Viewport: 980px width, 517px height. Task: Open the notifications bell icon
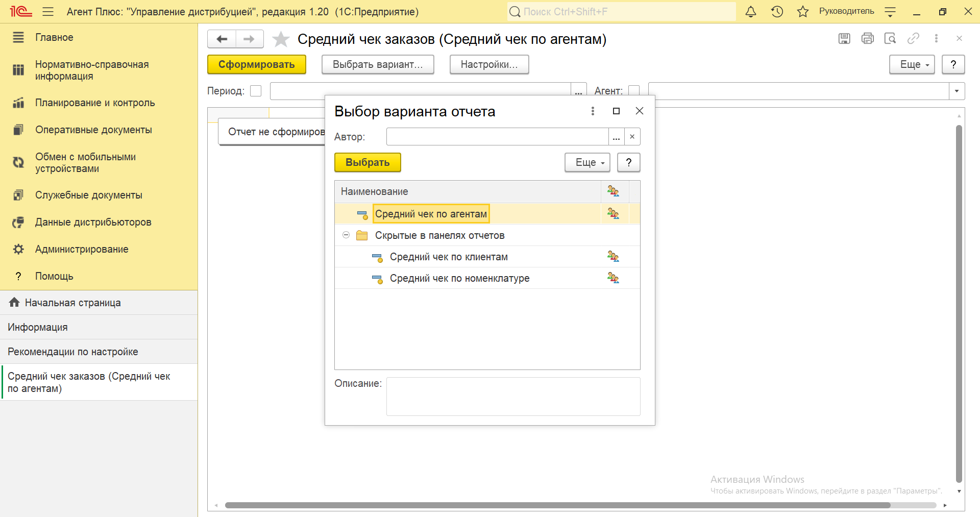[x=751, y=12]
